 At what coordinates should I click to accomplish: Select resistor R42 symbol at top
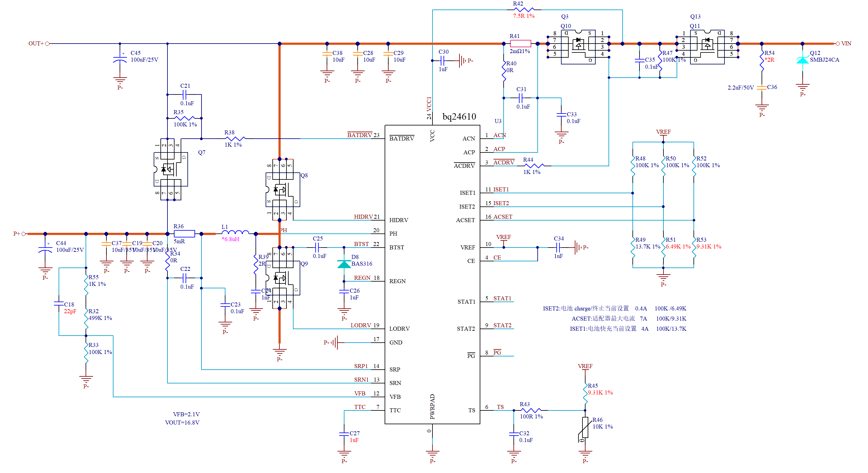point(524,10)
